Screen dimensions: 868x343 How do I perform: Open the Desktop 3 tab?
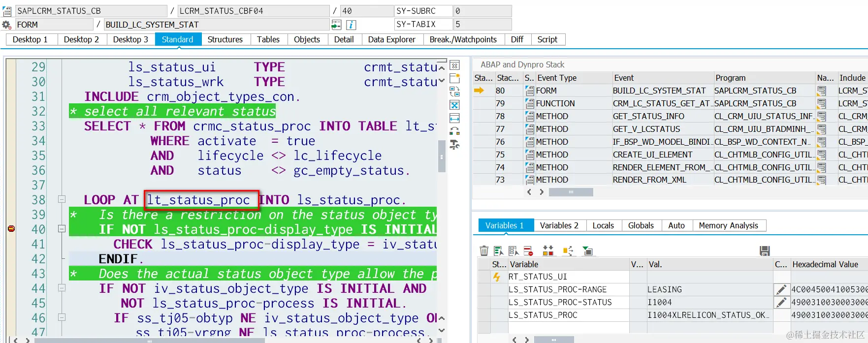click(130, 39)
